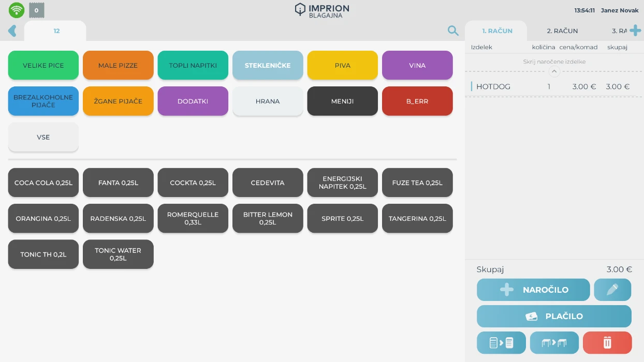Click the pencil edit icon button
644x362 pixels.
612,290
